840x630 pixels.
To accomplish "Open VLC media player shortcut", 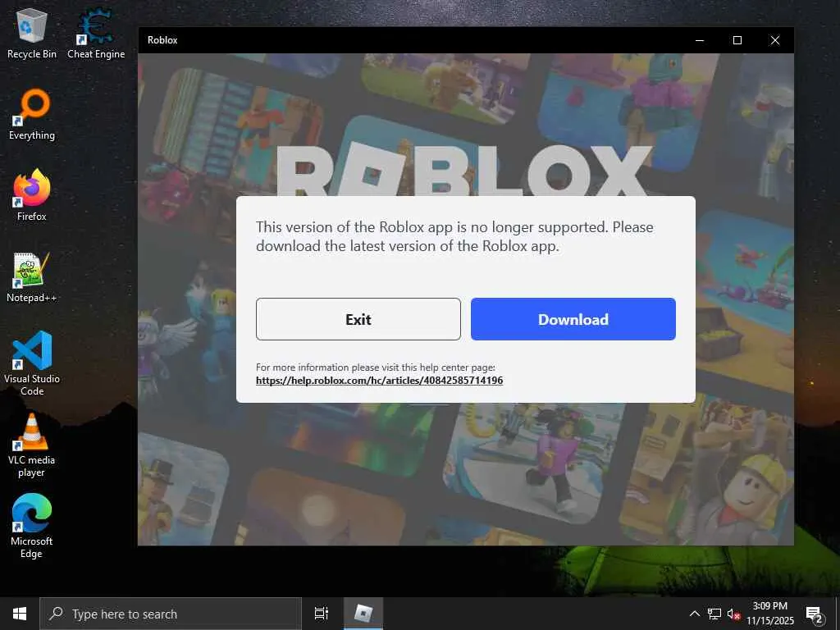I will coord(32,445).
